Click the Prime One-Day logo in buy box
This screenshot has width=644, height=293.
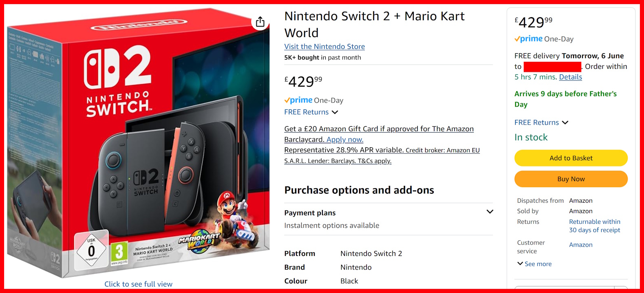pyautogui.click(x=528, y=39)
